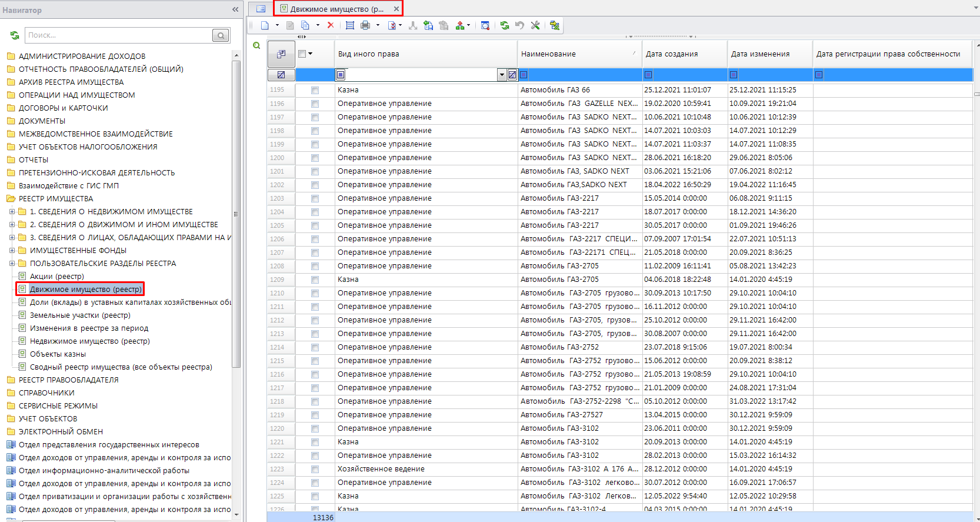Sort by Наименование column header
The height and width of the screenshot is (522, 980).
pyautogui.click(x=578, y=54)
